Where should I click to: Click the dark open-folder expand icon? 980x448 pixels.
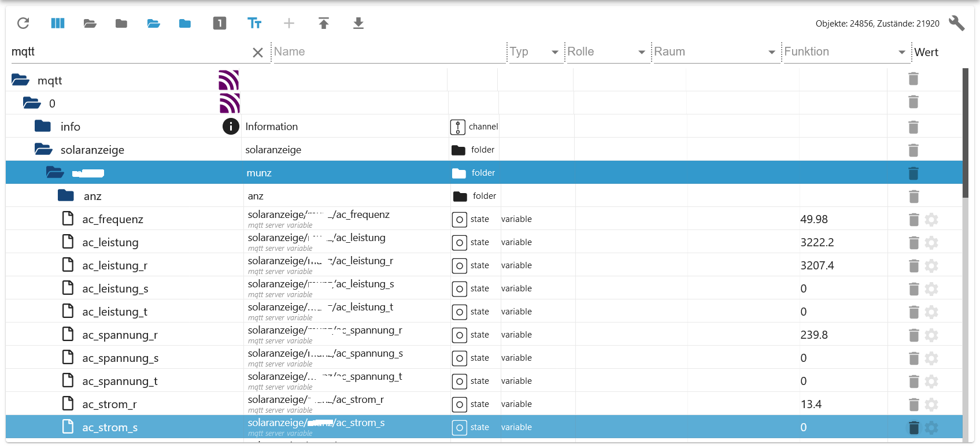point(90,23)
